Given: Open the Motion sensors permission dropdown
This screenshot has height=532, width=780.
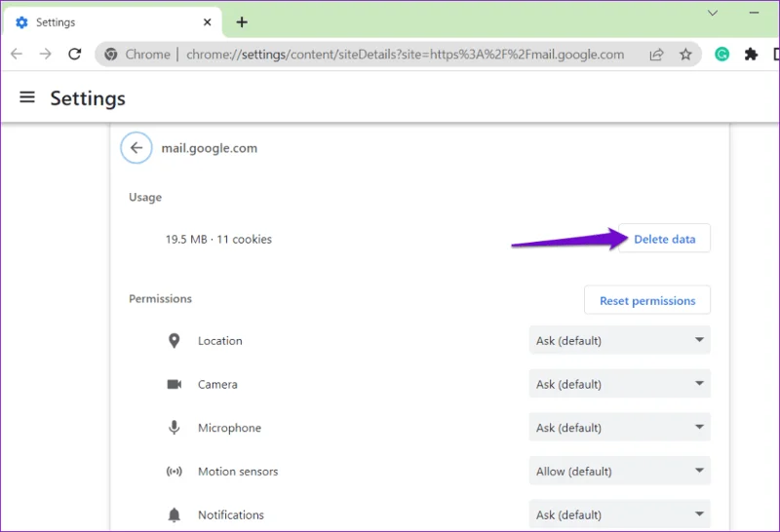Looking at the screenshot, I should click(x=619, y=471).
